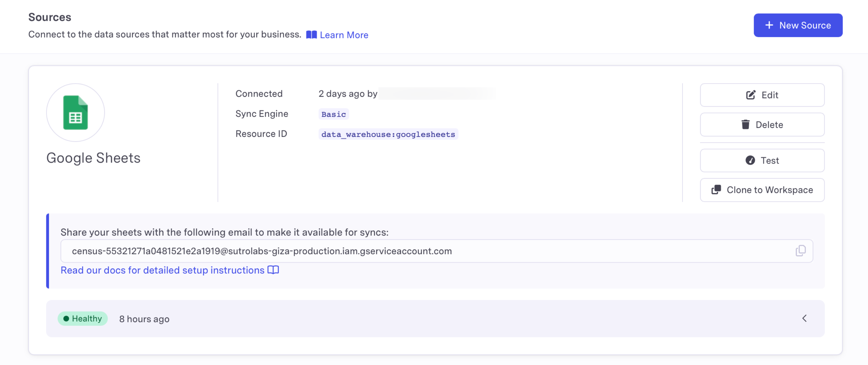The height and width of the screenshot is (365, 868).
Task: Click the '2 days ago by' connected text
Action: [x=348, y=93]
